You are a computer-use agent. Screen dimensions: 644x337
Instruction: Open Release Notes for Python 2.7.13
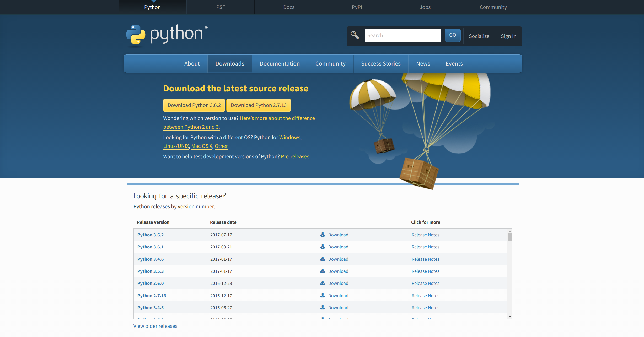pos(425,296)
